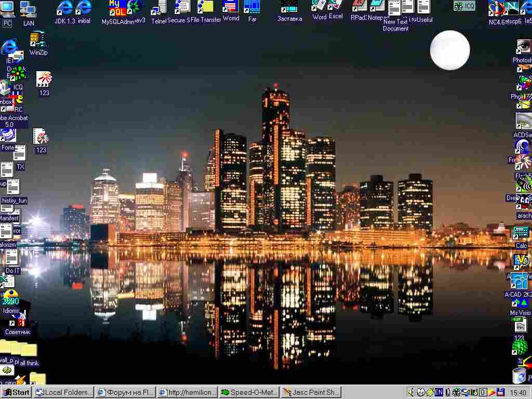Screen dimensions: 532x399
Task: Select the Заставка desktop icon
Action: [289, 11]
